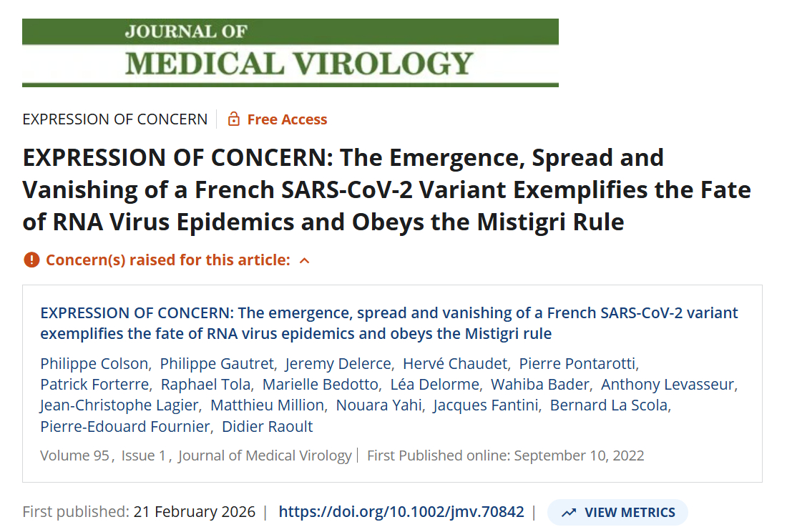Open the View Metrics button

tap(617, 513)
